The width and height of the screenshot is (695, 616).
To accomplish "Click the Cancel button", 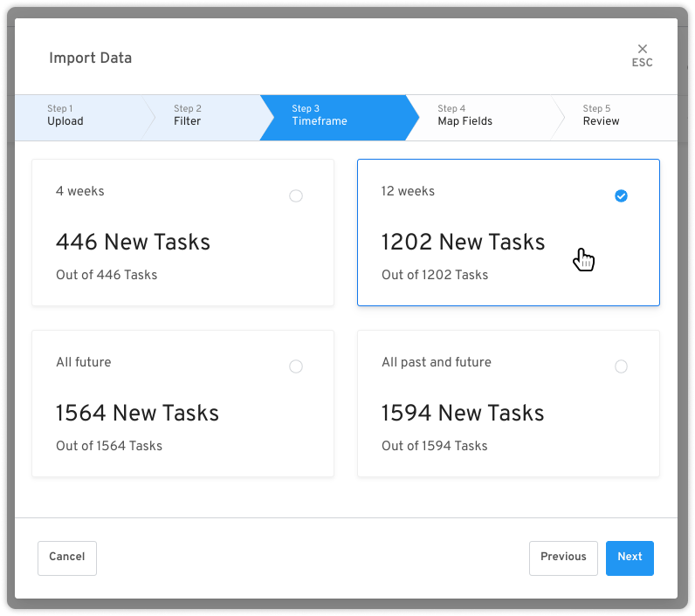I will [x=67, y=558].
